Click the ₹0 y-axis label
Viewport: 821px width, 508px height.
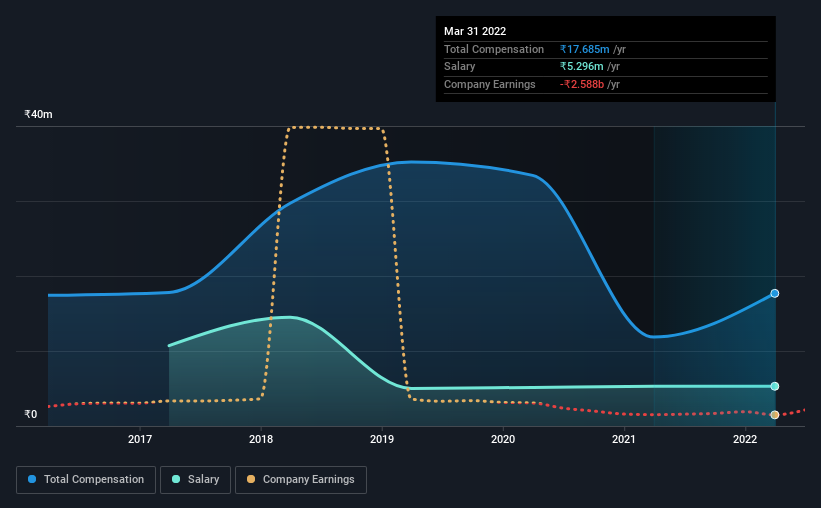31,414
